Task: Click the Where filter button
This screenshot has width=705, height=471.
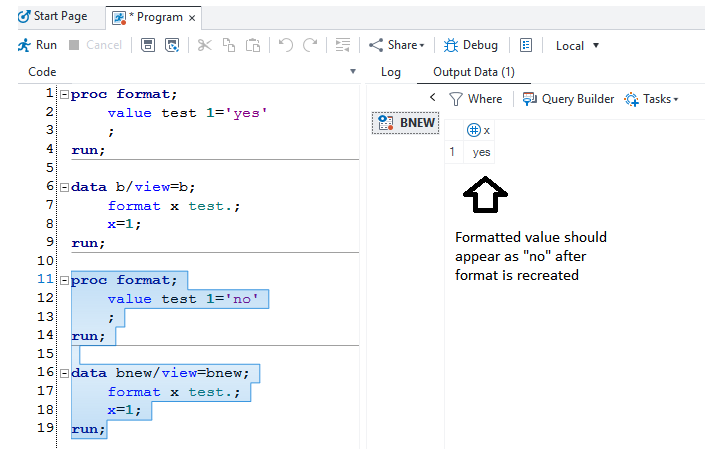Action: (475, 99)
